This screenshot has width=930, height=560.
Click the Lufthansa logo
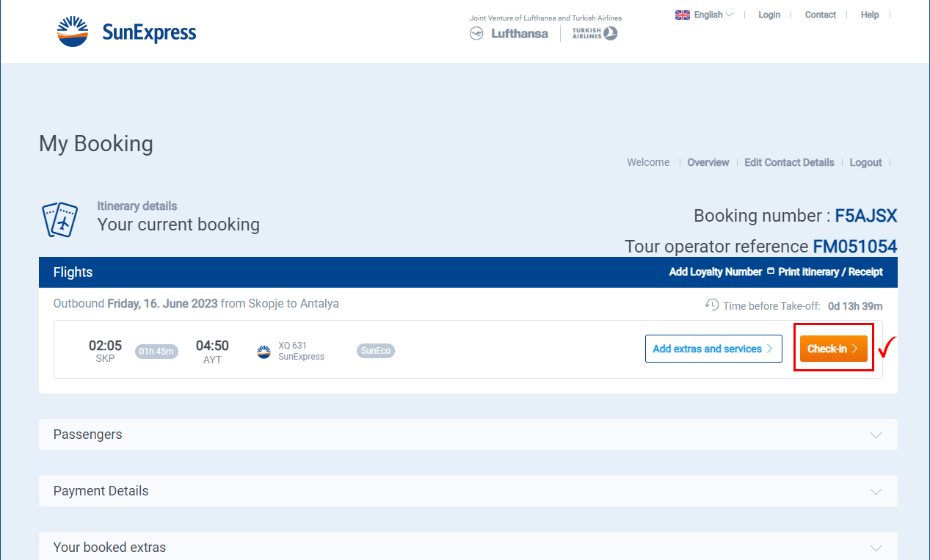click(509, 34)
